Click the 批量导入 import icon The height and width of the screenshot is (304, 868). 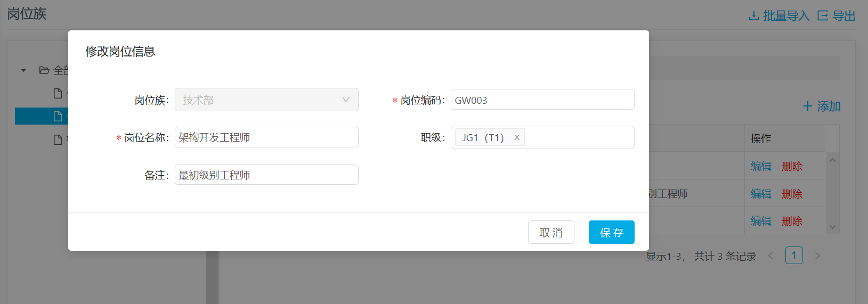[753, 16]
